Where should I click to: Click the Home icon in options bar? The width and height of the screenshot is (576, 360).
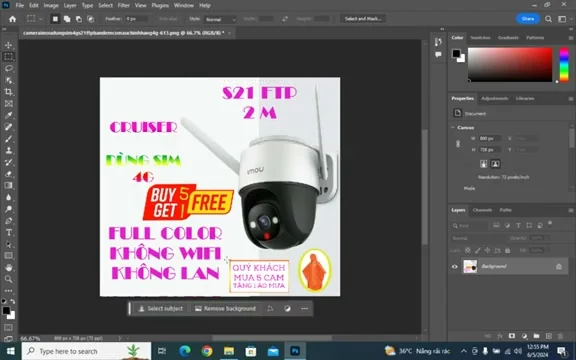tap(12, 19)
